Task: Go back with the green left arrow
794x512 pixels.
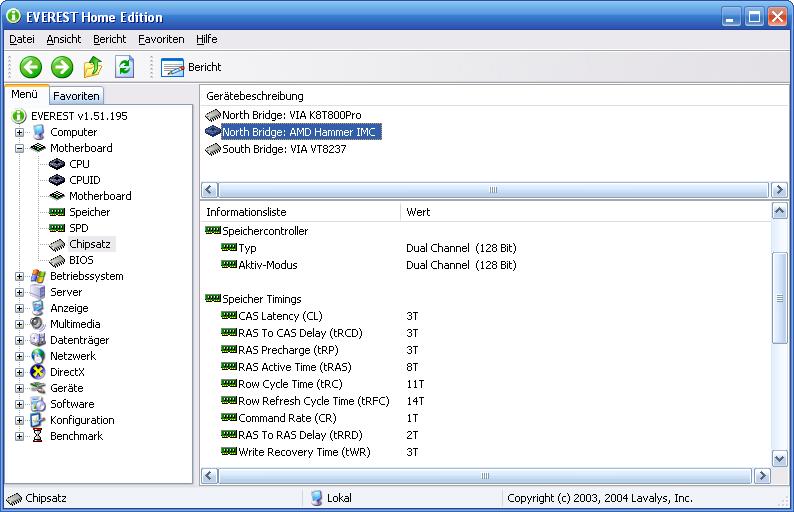Action: [x=30, y=67]
